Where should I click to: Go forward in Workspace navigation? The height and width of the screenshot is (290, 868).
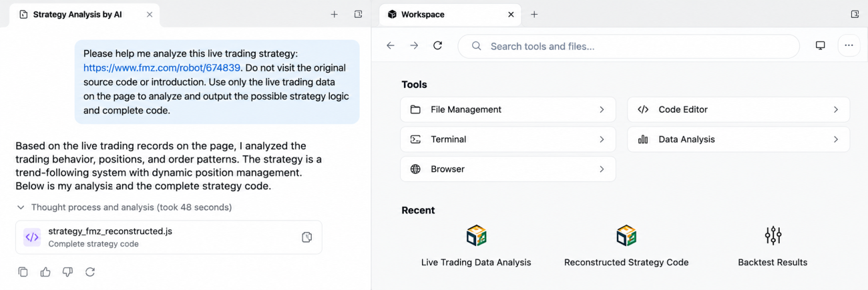point(414,45)
